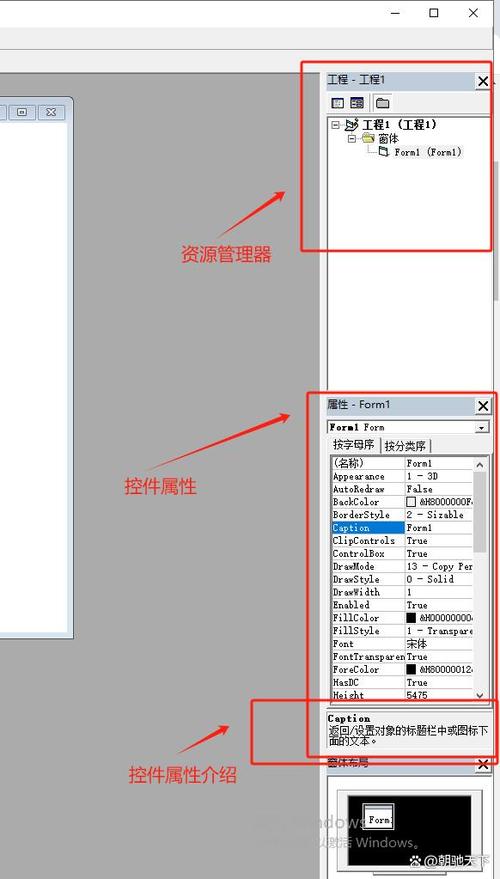Screen dimensions: 500x879
Task: Maximize the main IDE window
Action: 434,12
